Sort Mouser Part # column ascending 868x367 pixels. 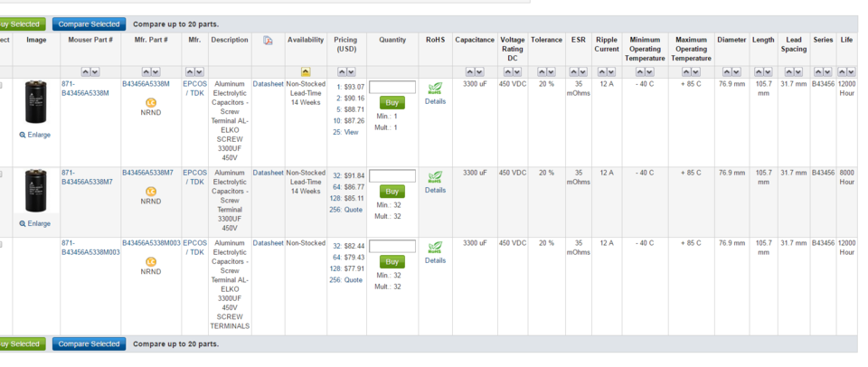(86, 72)
